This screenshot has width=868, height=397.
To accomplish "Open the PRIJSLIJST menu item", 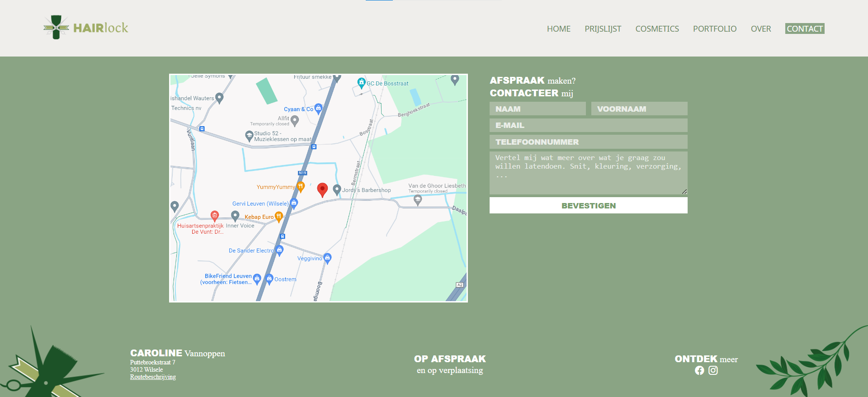I will pyautogui.click(x=603, y=29).
